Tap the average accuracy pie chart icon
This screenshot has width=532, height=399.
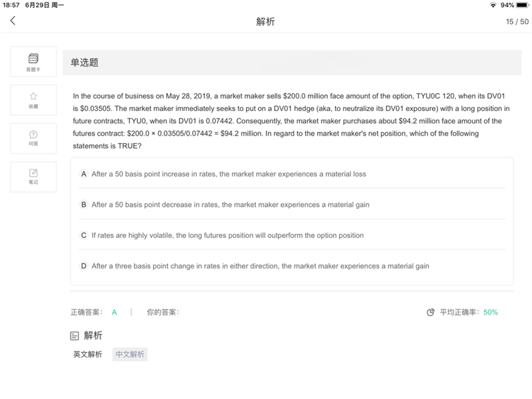[430, 312]
